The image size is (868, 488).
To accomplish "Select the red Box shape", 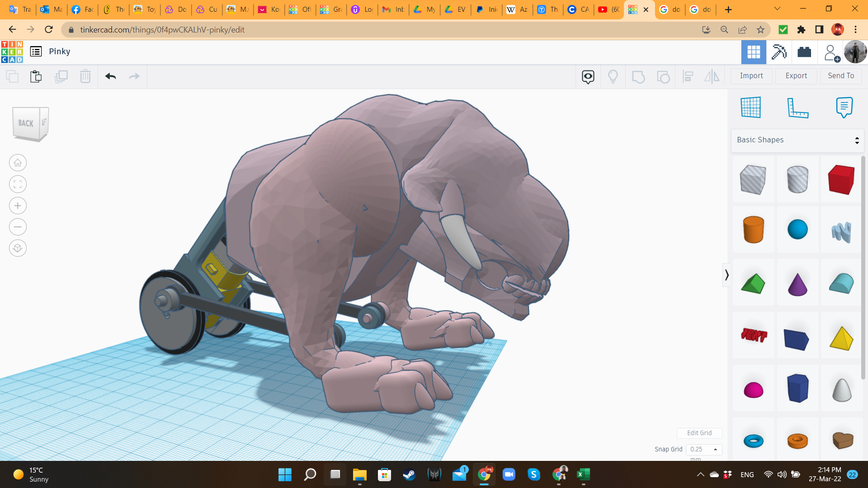I will [x=841, y=180].
